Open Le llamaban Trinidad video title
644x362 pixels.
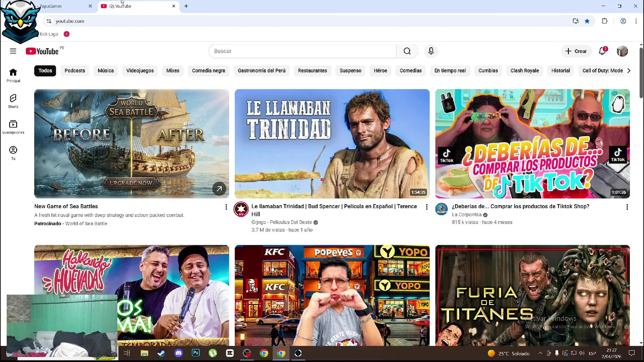pyautogui.click(x=334, y=210)
